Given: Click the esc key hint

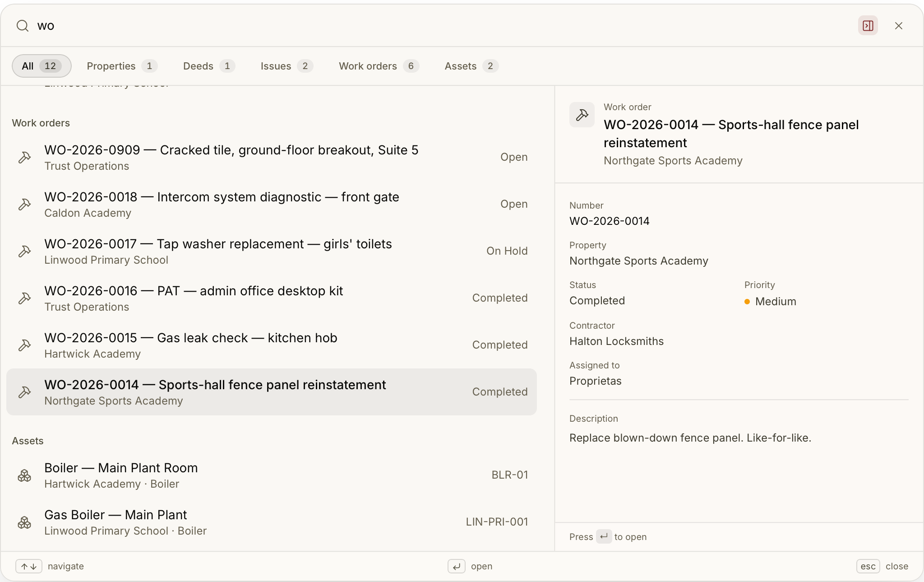Looking at the screenshot, I should (x=868, y=566).
